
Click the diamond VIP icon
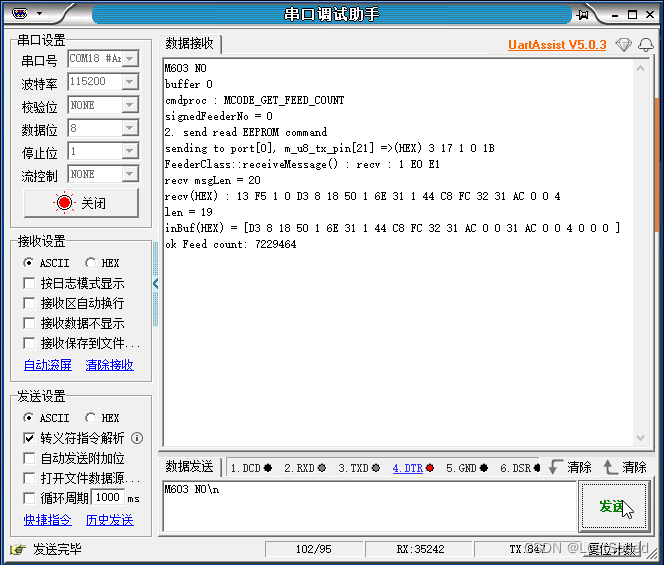point(623,44)
